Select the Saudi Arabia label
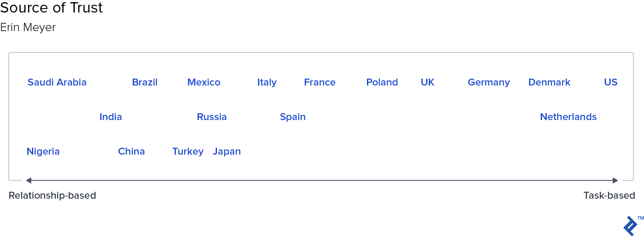Image resolution: width=644 pixels, height=241 pixels. 57,82
